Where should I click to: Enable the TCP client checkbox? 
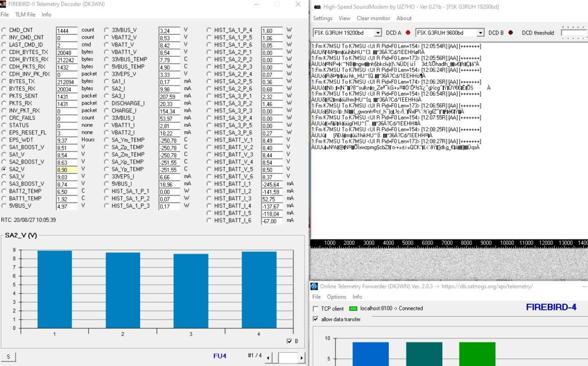pyautogui.click(x=315, y=309)
